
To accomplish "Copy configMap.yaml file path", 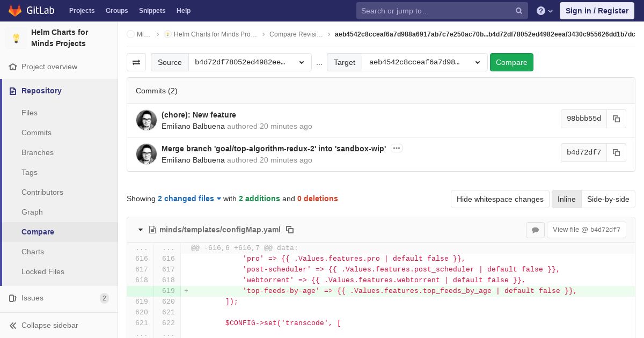I will 290,230.
